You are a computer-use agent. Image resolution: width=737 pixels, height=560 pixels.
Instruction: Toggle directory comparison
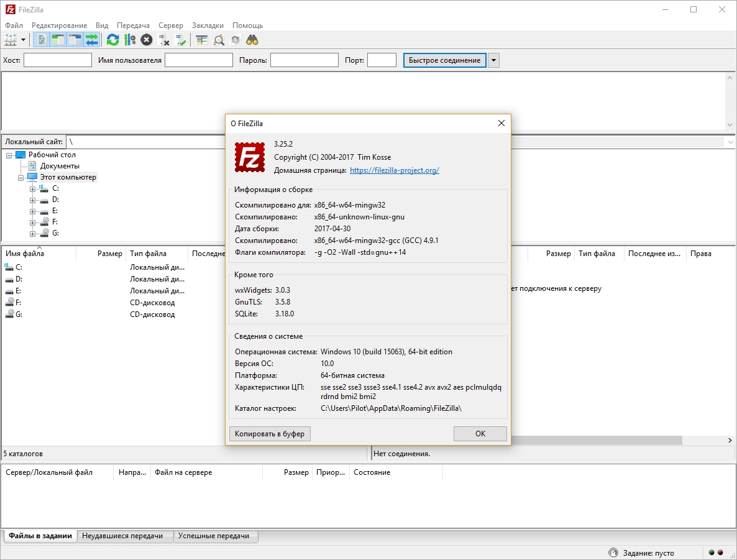click(219, 40)
